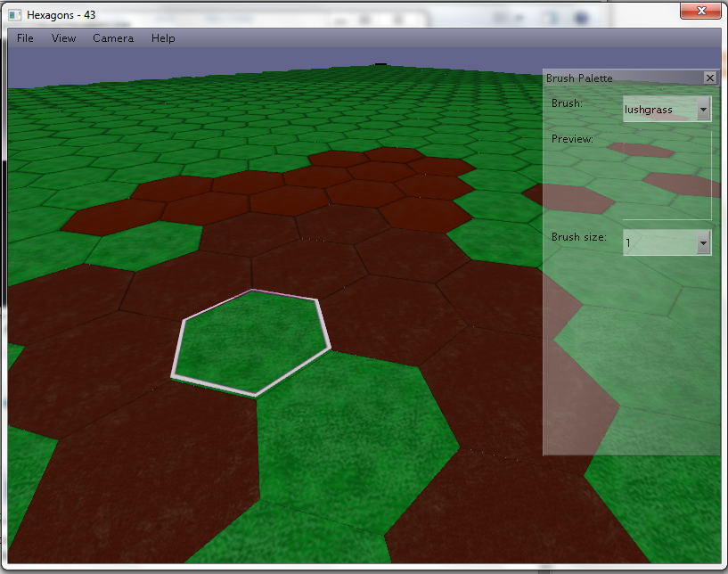Screen dimensions: 728x574
Task: Open the Brush type dropdown showing lushgrass
Action: (667, 109)
